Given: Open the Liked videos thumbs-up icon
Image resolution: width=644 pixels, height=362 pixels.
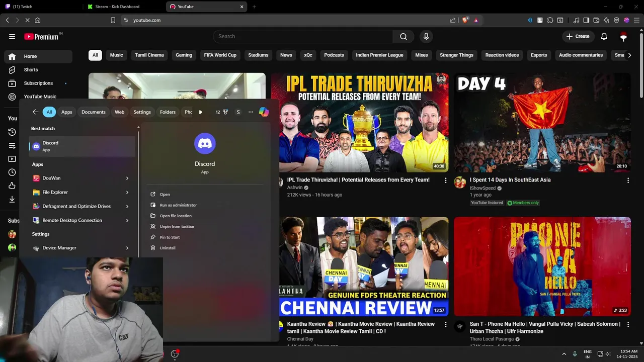Looking at the screenshot, I should click(12, 186).
